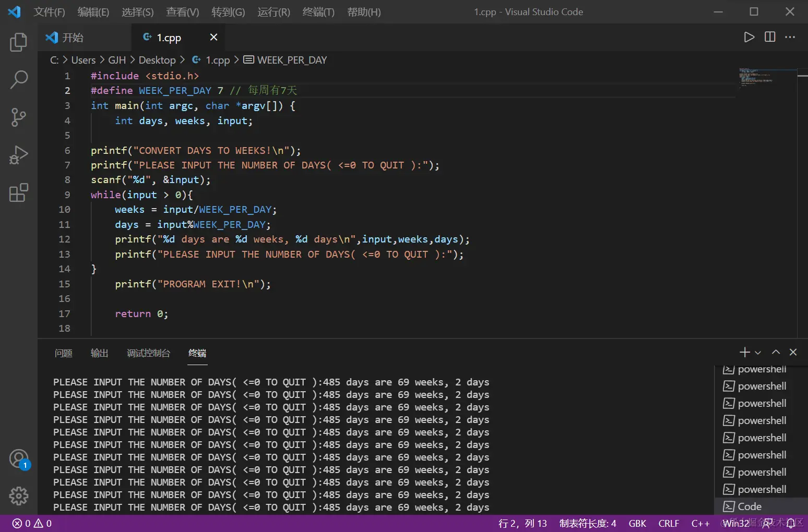The height and width of the screenshot is (532, 808).
Task: Show errors and warnings in the status bar
Action: 32,523
